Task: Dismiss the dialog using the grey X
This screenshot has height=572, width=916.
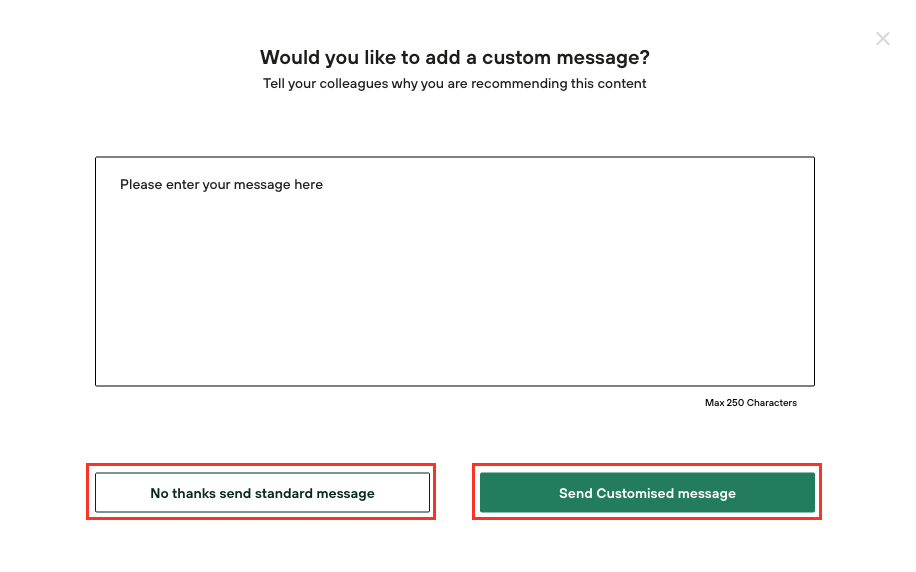Action: (x=882, y=39)
